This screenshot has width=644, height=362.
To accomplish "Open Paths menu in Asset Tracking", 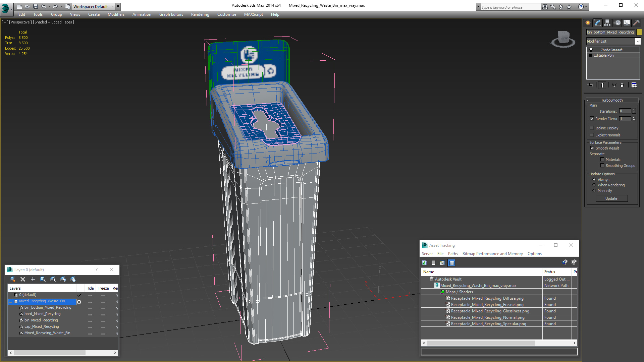I will point(453,254).
